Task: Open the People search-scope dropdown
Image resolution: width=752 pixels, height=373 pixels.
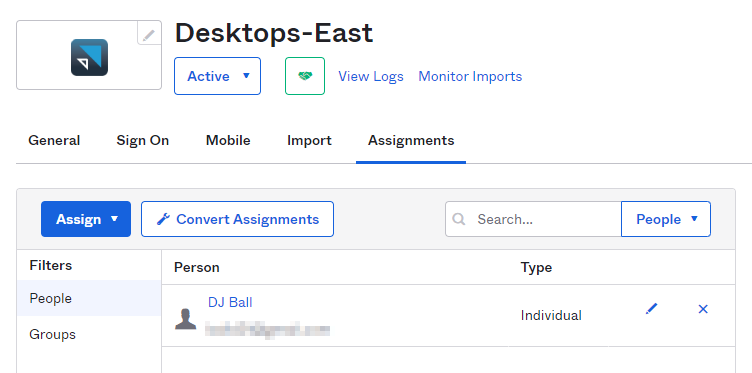Action: coord(666,219)
